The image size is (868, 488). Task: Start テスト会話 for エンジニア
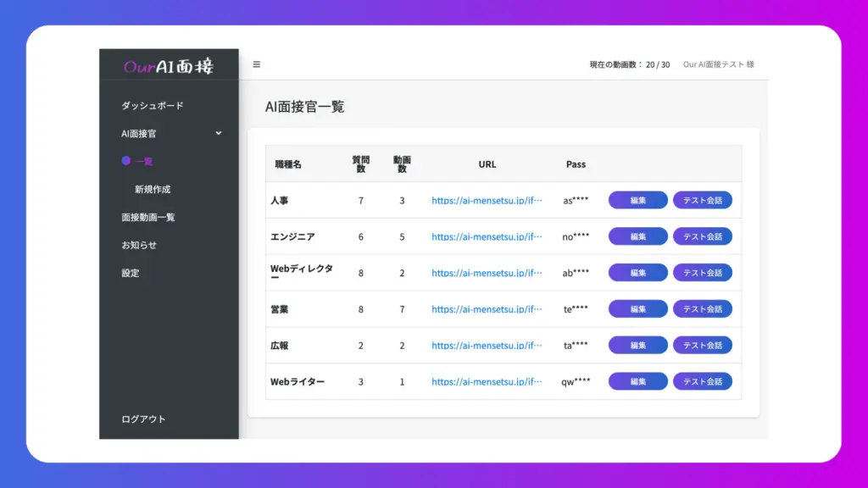703,236
